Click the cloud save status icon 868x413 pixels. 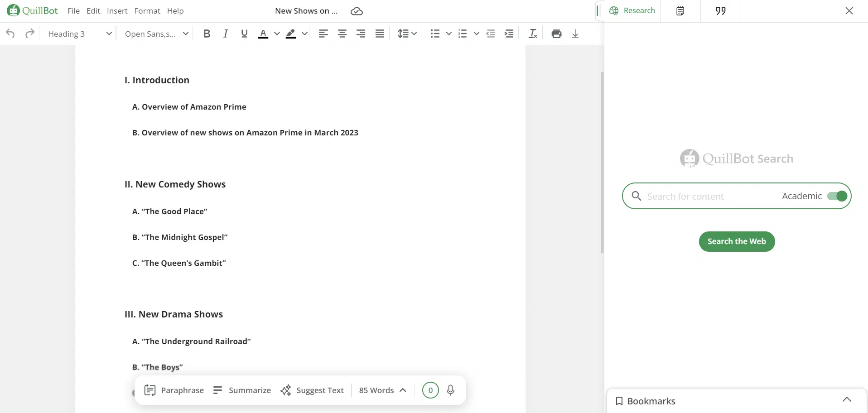[357, 11]
